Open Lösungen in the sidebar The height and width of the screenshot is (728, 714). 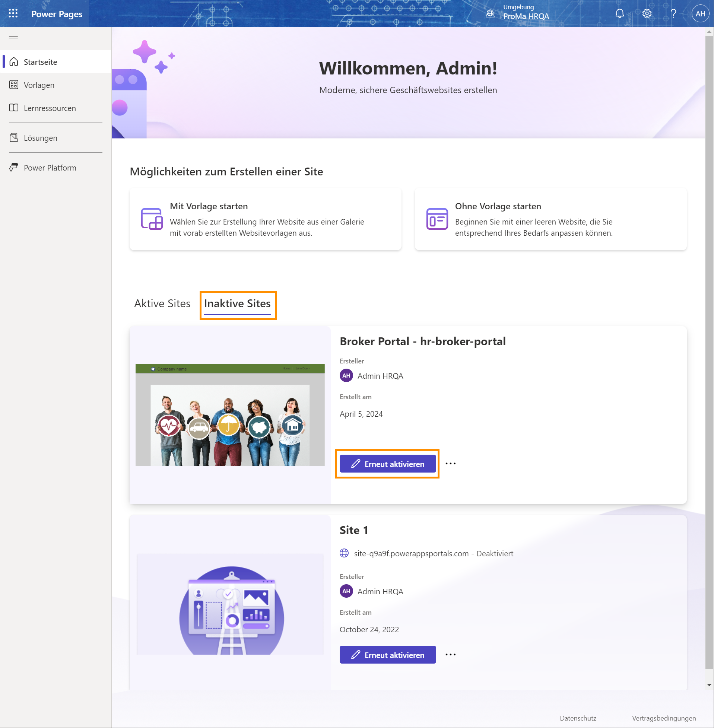[x=56, y=137]
